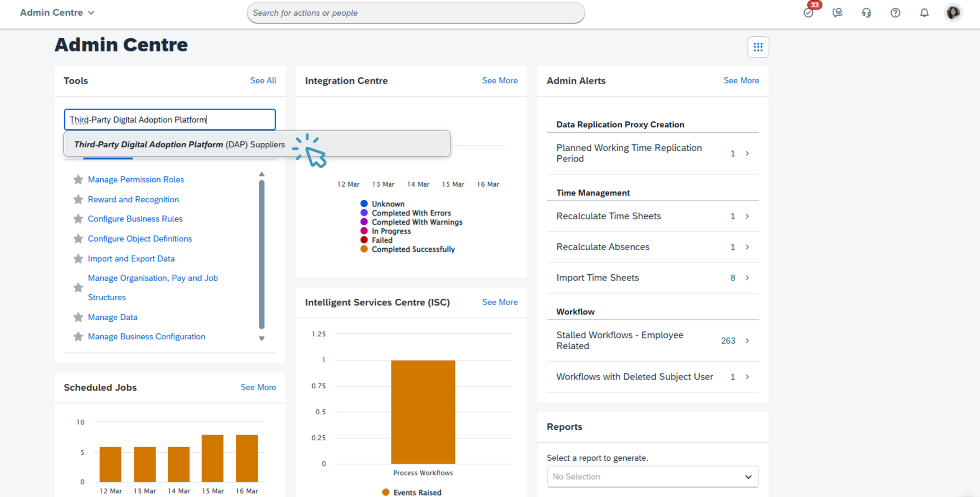Open Planned Working Time Replication Period chevron

pyautogui.click(x=747, y=153)
